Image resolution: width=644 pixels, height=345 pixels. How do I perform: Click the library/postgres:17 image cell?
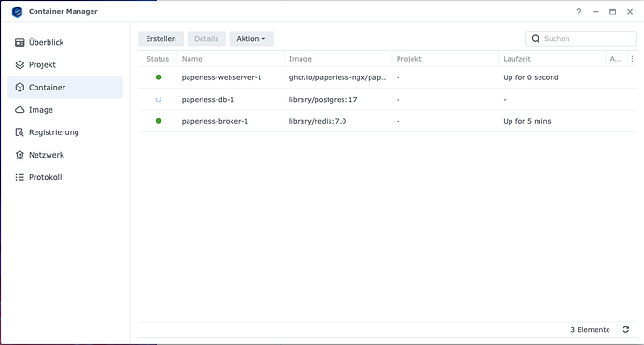323,100
